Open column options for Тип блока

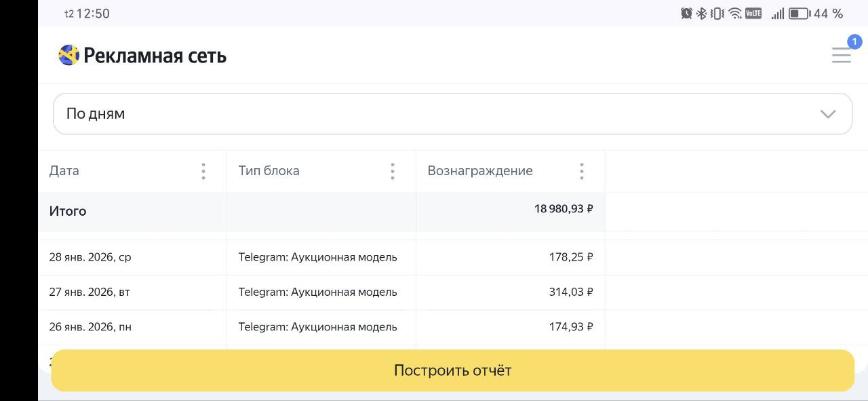pyautogui.click(x=393, y=171)
